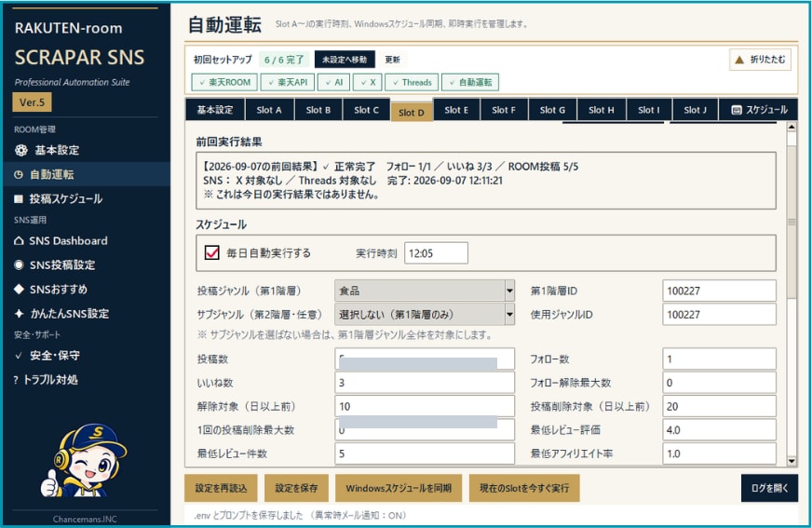Click Windowsスケジュールを同期 button
The height and width of the screenshot is (528, 812).
click(399, 488)
